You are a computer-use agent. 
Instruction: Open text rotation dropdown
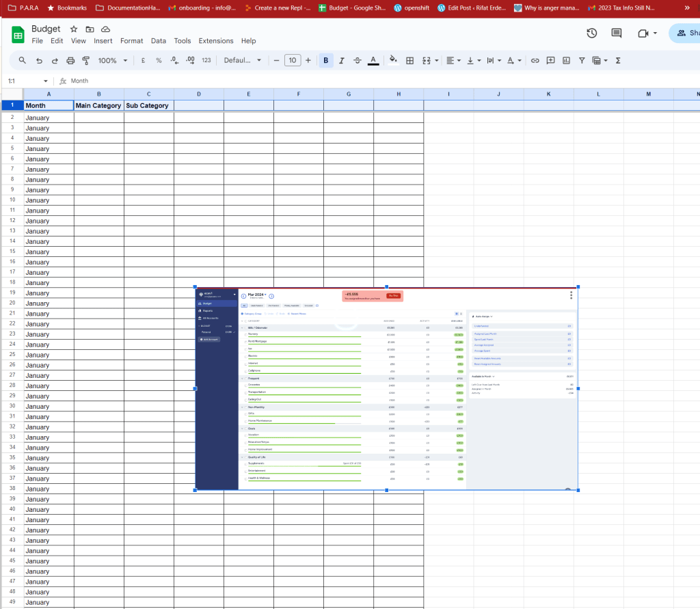click(514, 60)
